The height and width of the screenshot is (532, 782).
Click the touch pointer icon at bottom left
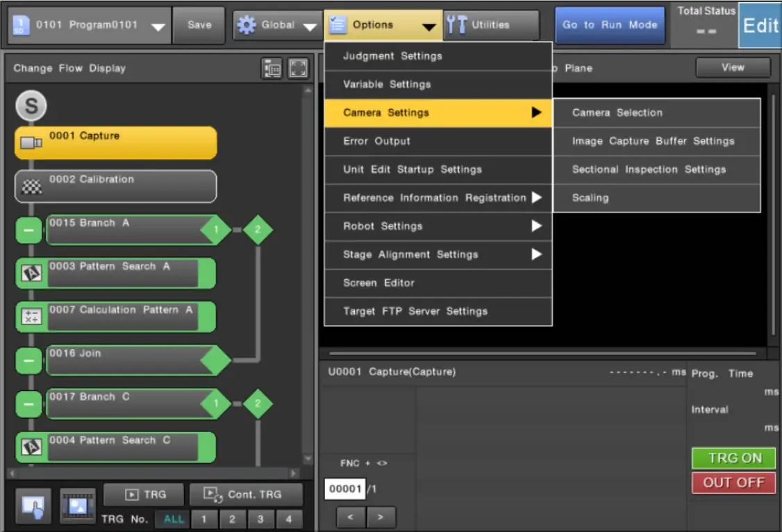pos(33,506)
